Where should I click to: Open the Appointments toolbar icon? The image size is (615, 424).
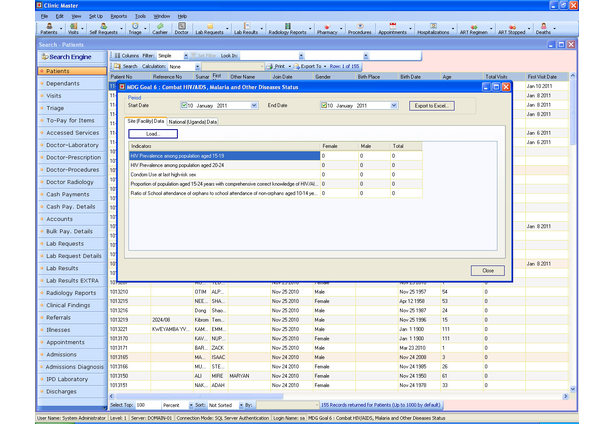[x=392, y=28]
